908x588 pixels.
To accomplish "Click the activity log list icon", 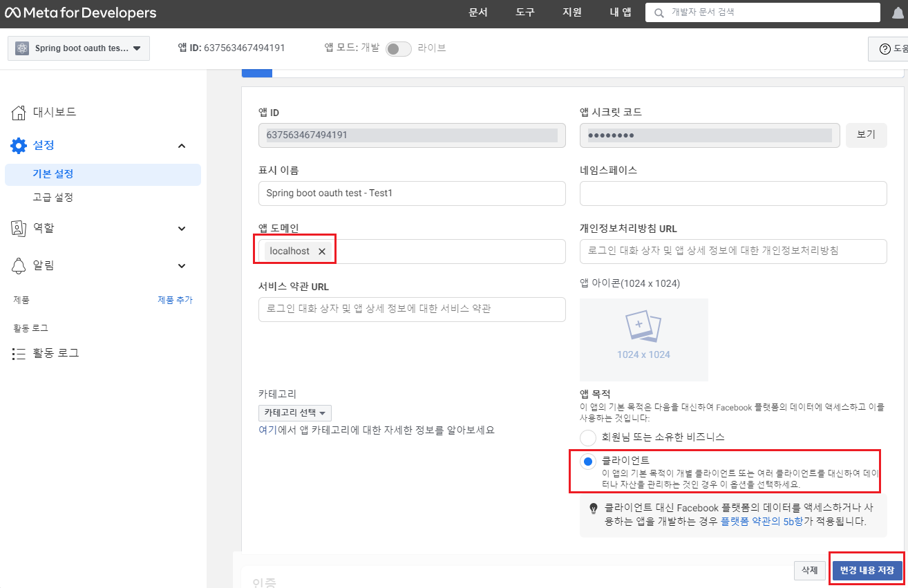I will 19,354.
